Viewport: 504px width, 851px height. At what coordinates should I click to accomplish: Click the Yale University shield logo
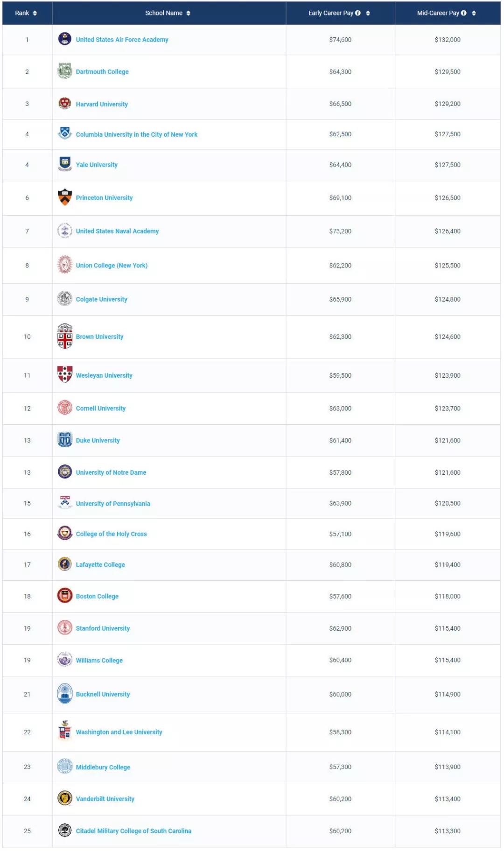[x=65, y=164]
